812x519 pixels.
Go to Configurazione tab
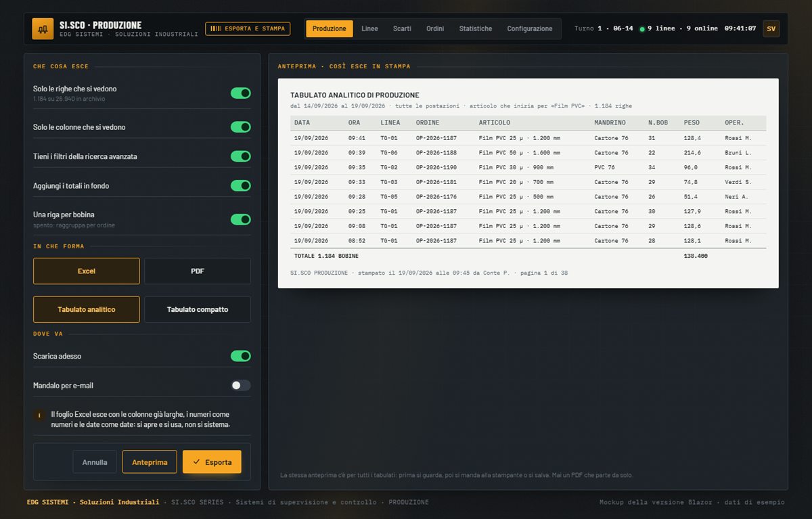coord(530,28)
